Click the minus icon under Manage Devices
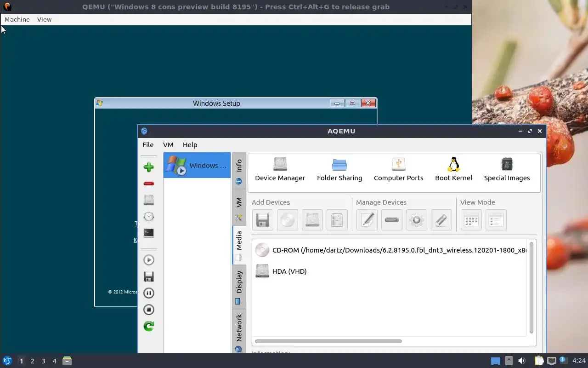Viewport: 588px width, 368px height. tap(391, 220)
